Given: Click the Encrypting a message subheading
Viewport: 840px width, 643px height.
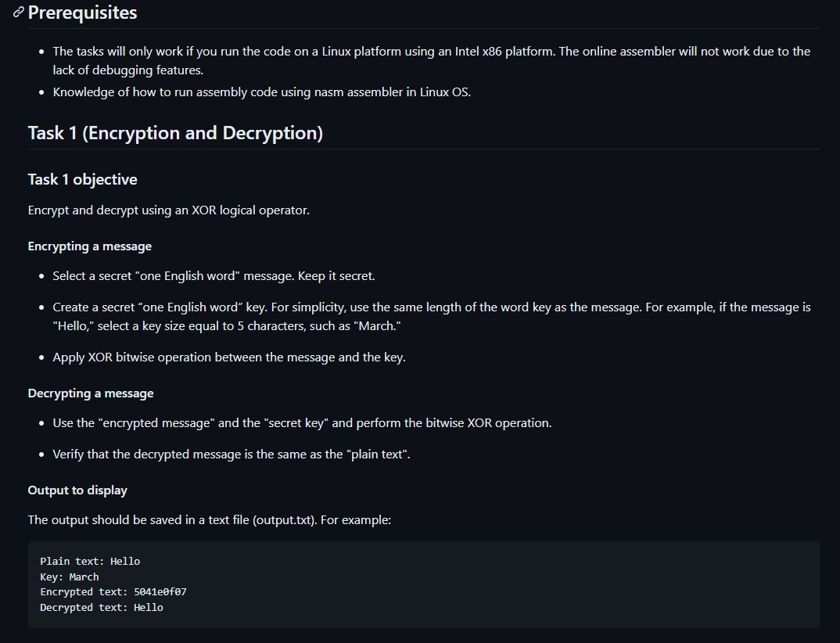Looking at the screenshot, I should point(89,246).
